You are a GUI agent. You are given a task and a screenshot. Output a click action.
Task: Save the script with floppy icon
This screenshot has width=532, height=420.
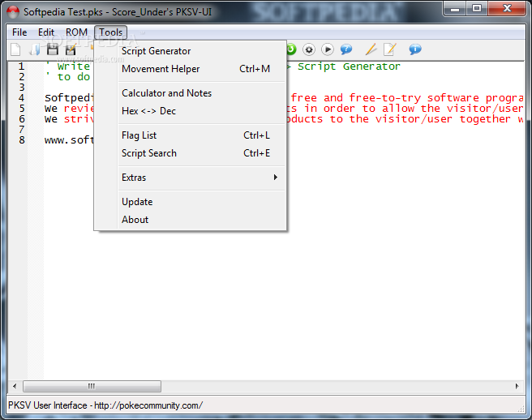point(52,49)
